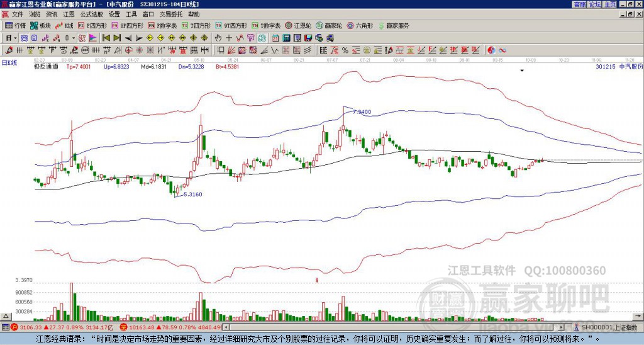The image size is (644, 345).
Task: Open the 江恩 menu
Action: (x=69, y=14)
